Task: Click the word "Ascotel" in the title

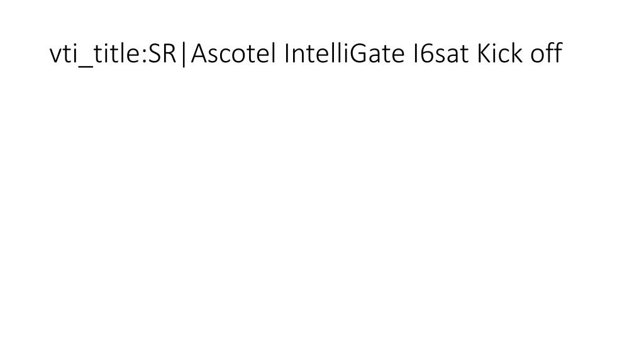Action: coord(234,53)
